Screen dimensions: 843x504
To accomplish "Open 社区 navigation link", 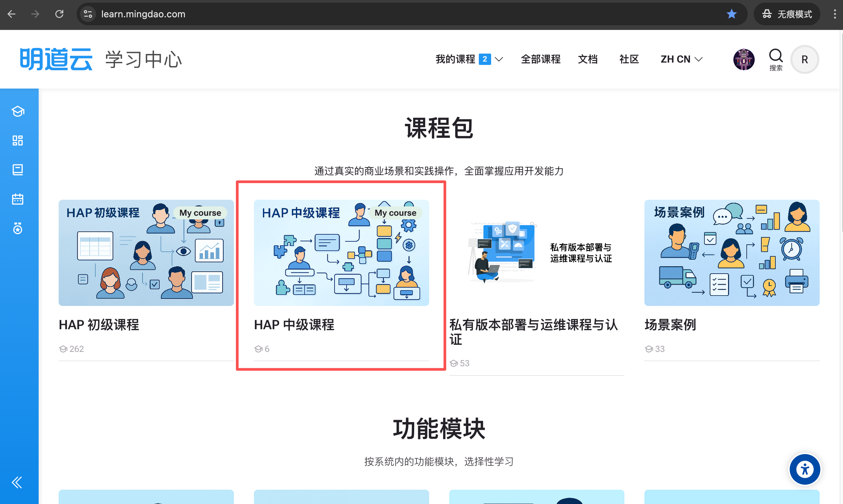I will (629, 59).
